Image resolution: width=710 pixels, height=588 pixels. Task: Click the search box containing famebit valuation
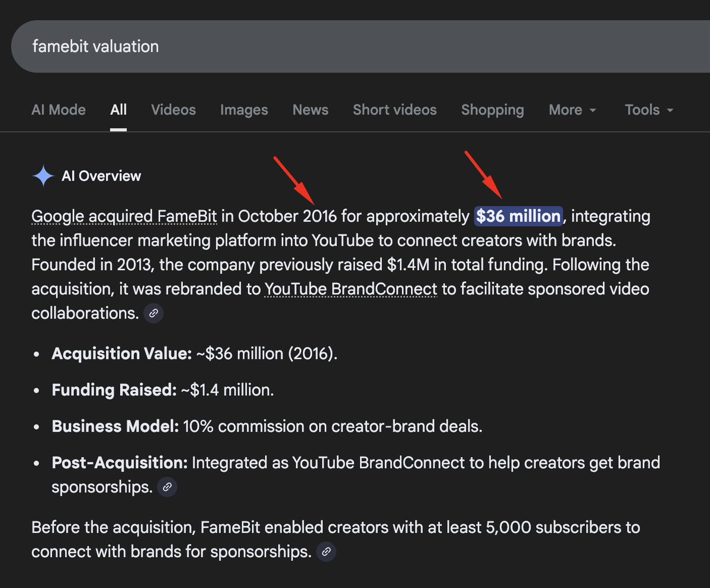[x=361, y=46]
